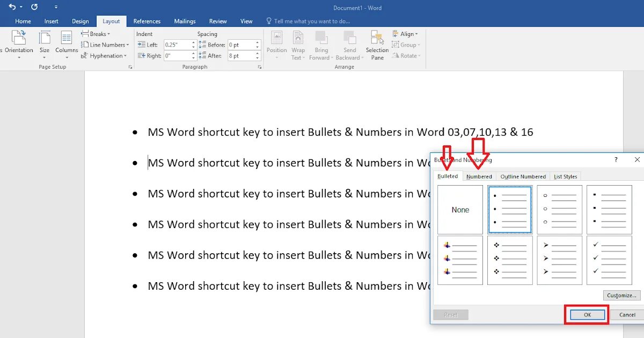Click the Spacing Before stepper arrows
This screenshot has width=644, height=338.
click(258, 45)
